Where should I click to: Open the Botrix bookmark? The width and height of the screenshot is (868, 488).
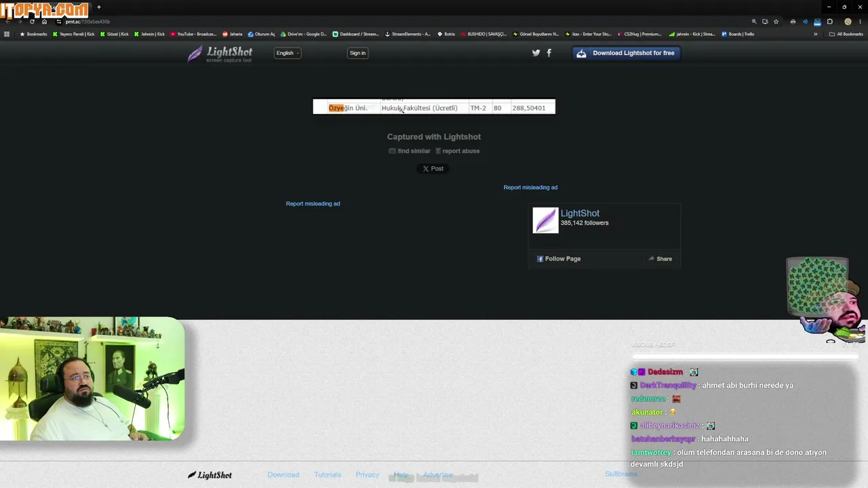(x=446, y=34)
